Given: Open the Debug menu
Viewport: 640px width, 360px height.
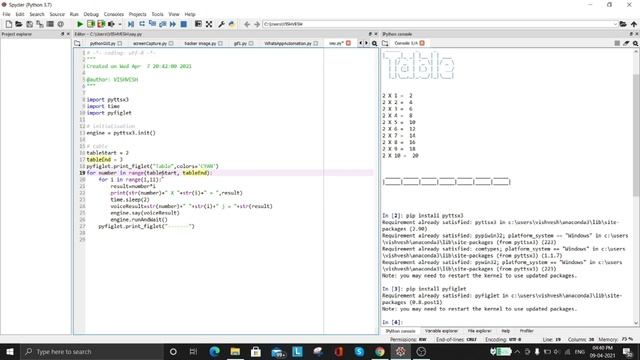Looking at the screenshot, I should (x=91, y=14).
